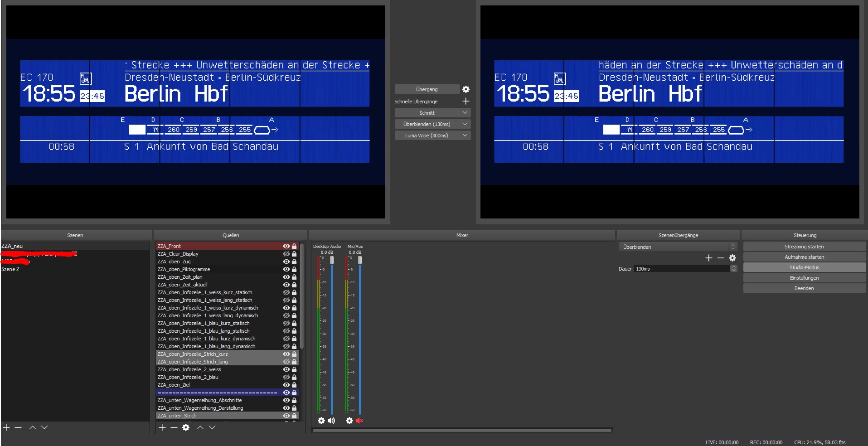The width and height of the screenshot is (868, 446).
Task: Click the lock icon for ZZA_unten_Wagenreihung_Abschnitte
Action: point(294,400)
